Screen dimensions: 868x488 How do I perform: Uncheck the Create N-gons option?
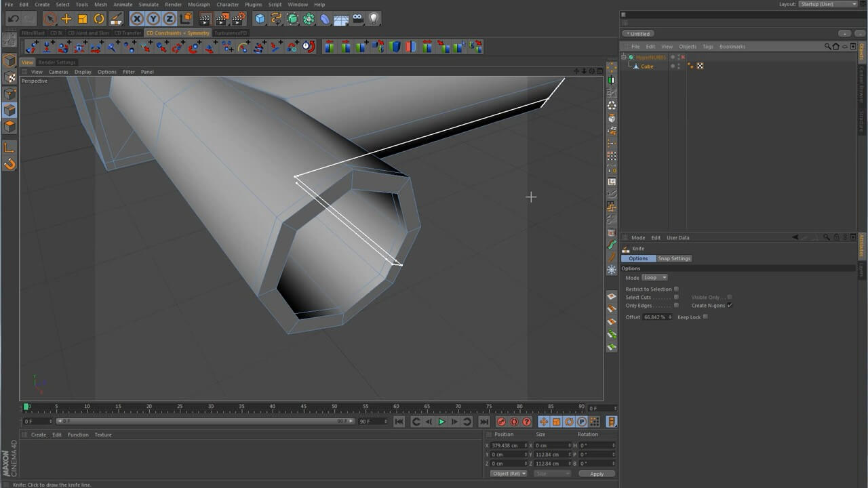(730, 306)
